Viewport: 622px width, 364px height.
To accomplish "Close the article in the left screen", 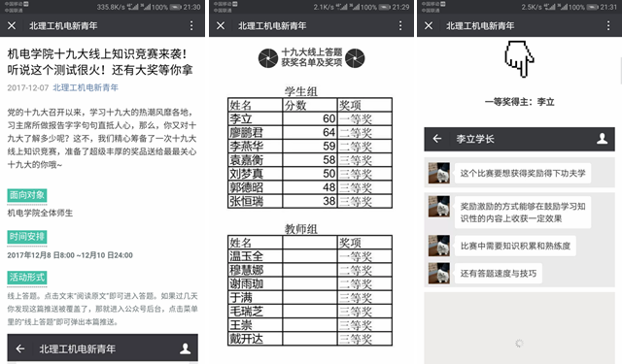I will point(12,26).
